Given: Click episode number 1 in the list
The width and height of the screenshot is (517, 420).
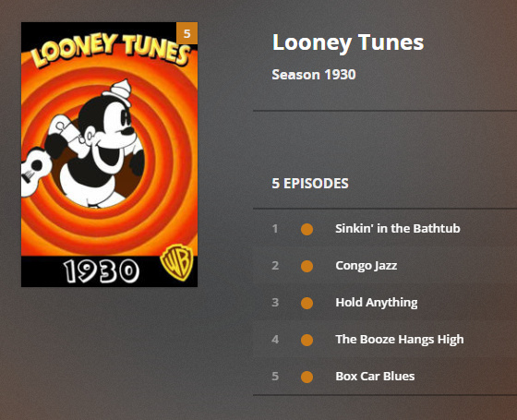Looking at the screenshot, I should [275, 229].
